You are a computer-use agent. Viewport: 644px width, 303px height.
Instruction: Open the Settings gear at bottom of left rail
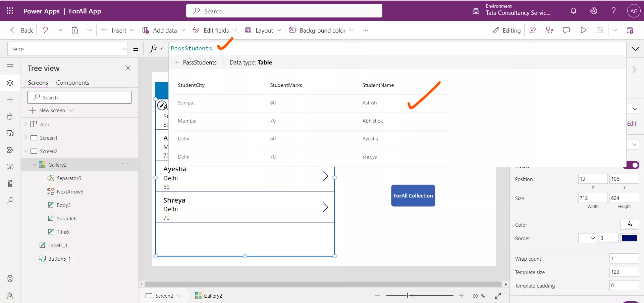(x=10, y=278)
